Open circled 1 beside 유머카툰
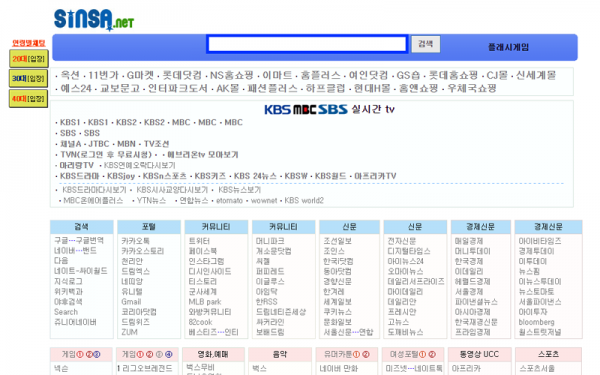 [357, 354]
